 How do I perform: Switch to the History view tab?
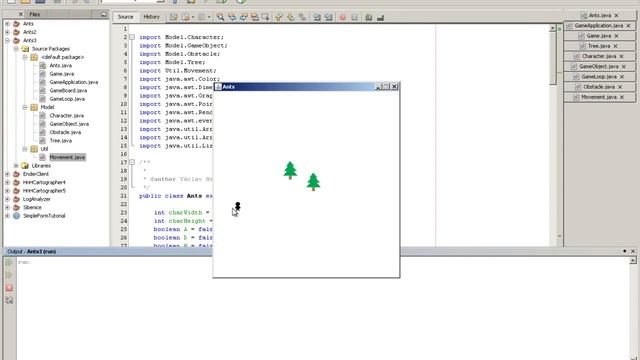coord(151,17)
